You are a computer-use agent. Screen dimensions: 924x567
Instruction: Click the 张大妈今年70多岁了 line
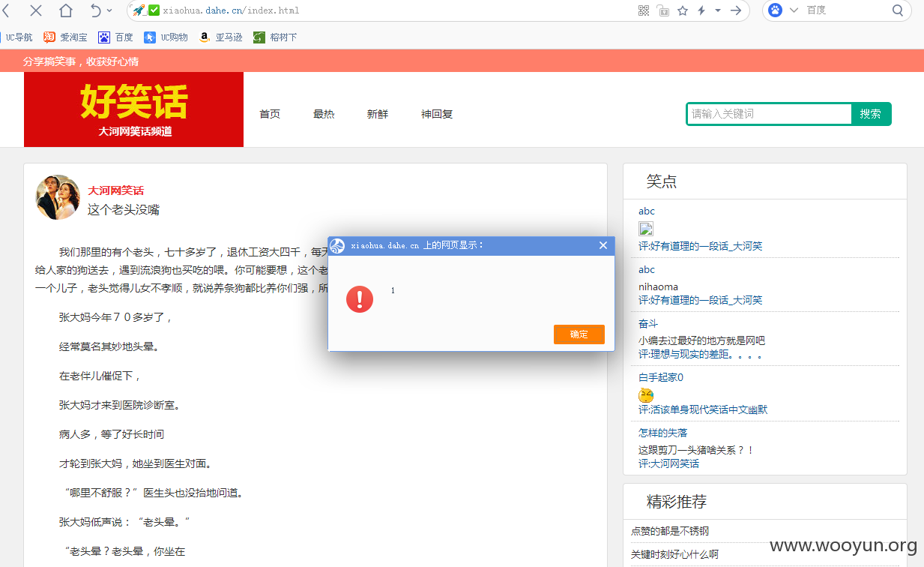coord(115,317)
